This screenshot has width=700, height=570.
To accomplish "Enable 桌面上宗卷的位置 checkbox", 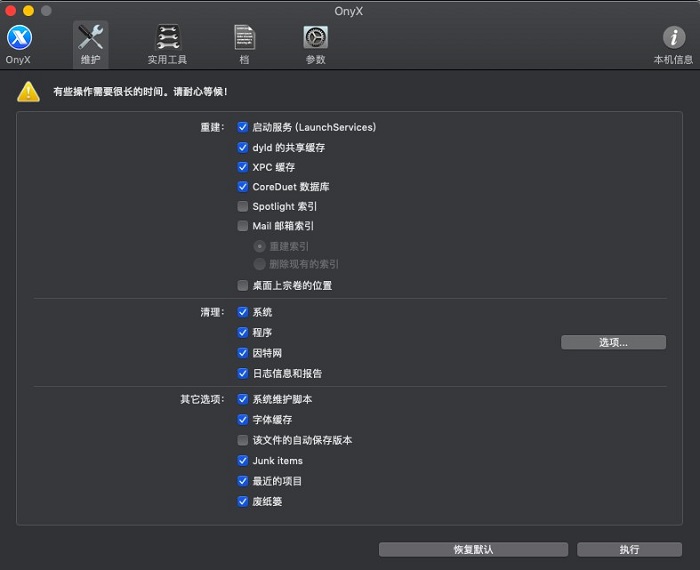I will click(x=242, y=285).
